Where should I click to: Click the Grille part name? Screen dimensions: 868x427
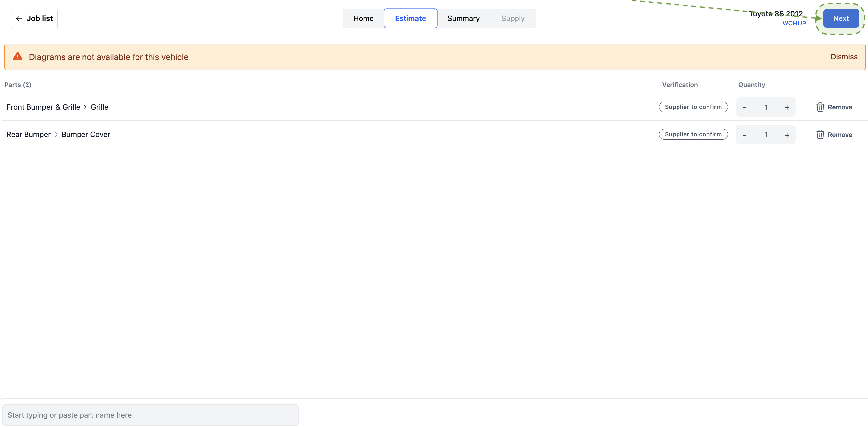[x=99, y=107]
